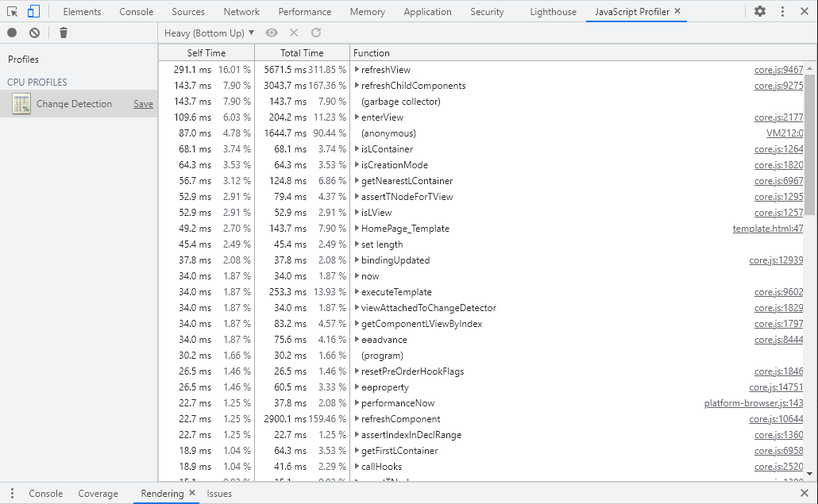Restore all functions with the refresh icon
The height and width of the screenshot is (504, 818).
click(x=314, y=33)
